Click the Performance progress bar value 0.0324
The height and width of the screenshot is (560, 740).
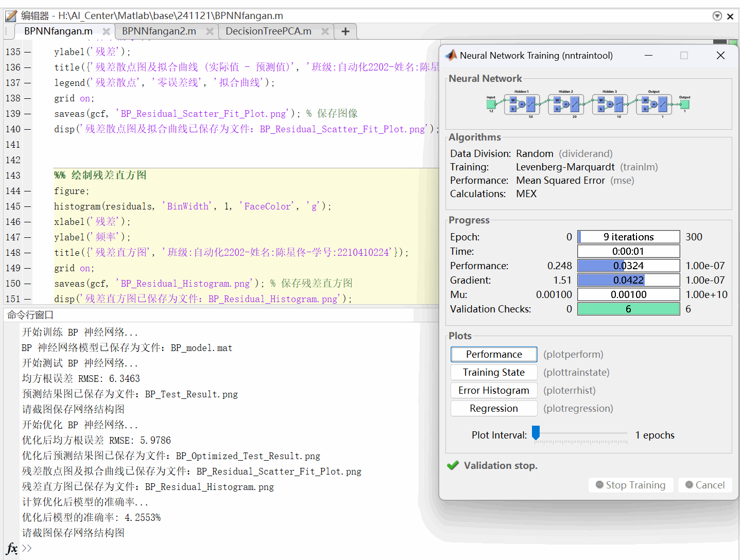pos(628,266)
